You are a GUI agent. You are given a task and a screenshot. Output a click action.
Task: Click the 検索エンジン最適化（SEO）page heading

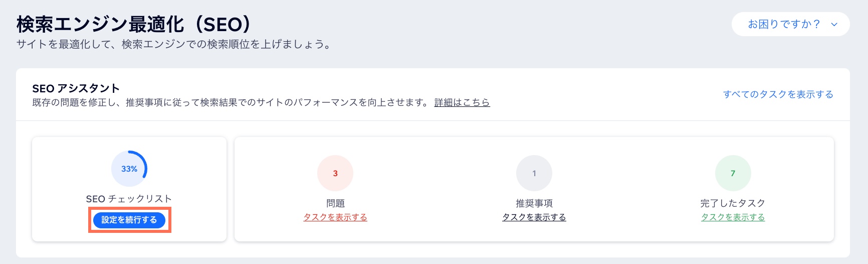click(134, 24)
